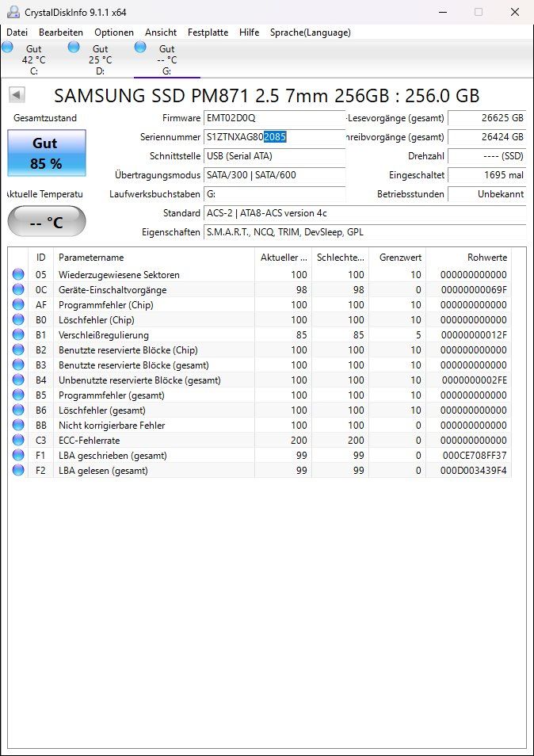This screenshot has height=756, width=534.
Task: Click status orb for Löschfehler (gesamt) row
Action: [x=18, y=410]
